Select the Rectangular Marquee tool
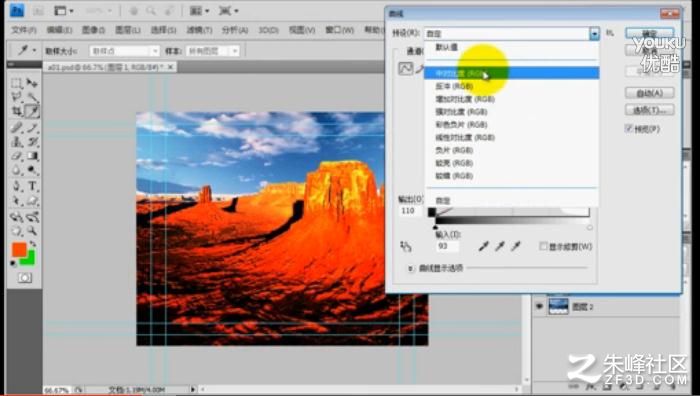Screen dimensions: 700x396 [17, 83]
